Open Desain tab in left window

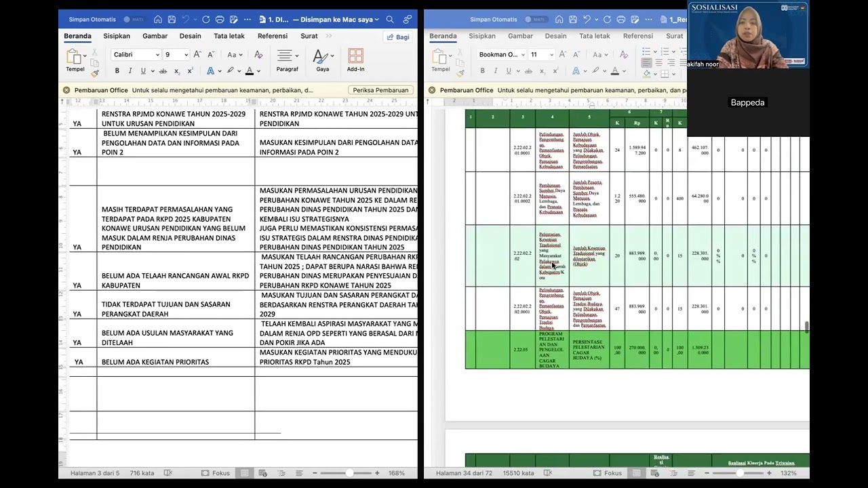tap(190, 36)
